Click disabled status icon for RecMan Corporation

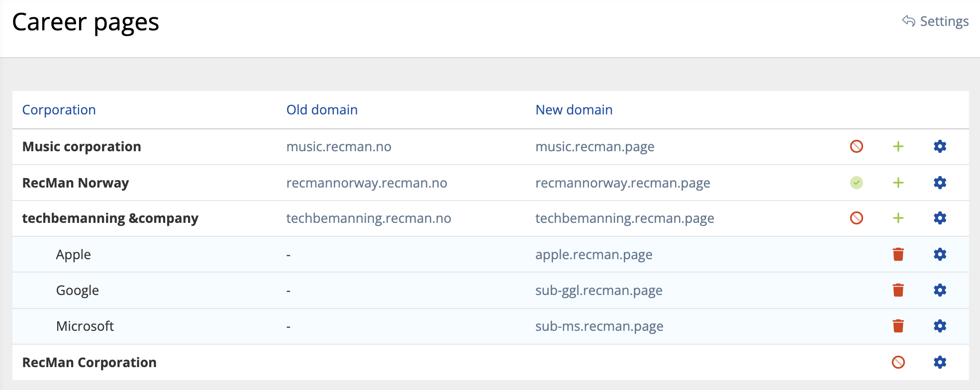pyautogui.click(x=898, y=362)
